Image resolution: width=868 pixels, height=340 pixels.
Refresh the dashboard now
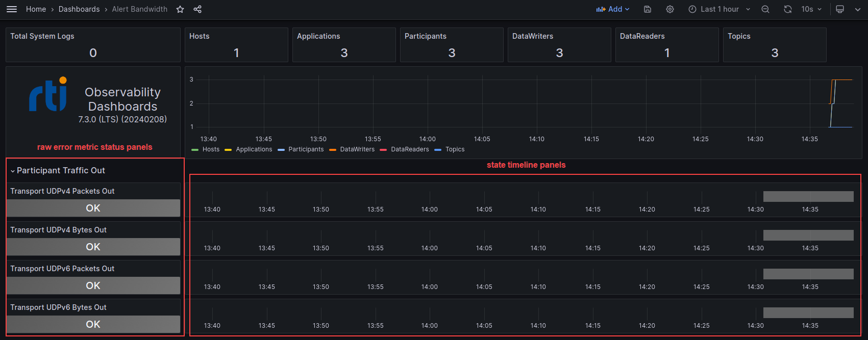pyautogui.click(x=788, y=9)
